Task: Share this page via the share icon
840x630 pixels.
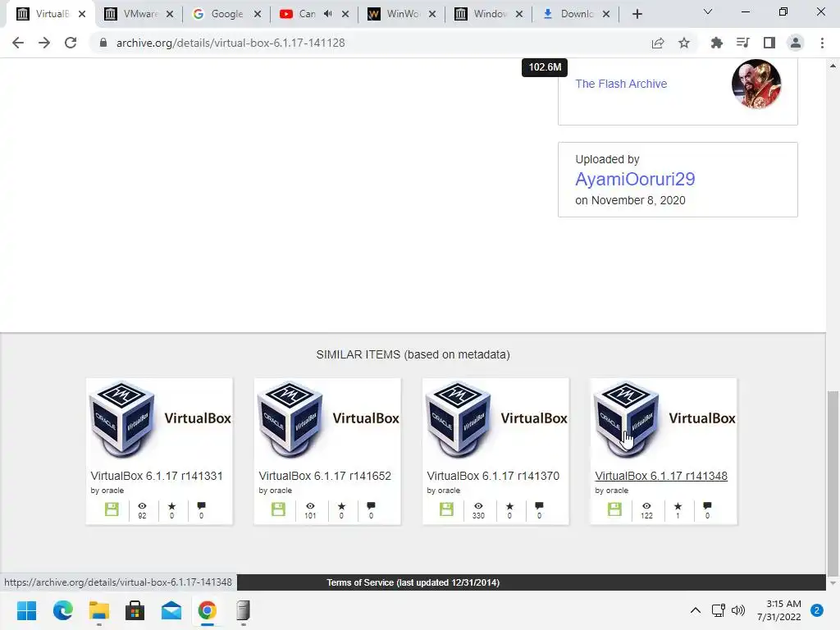Action: pos(658,43)
